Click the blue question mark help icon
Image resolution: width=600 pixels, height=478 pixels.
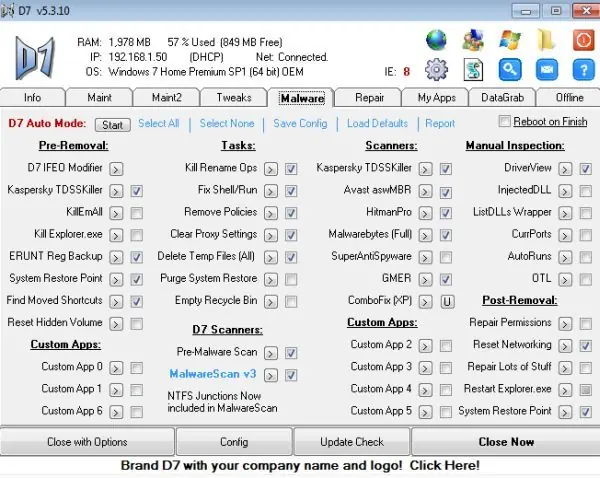coord(583,70)
